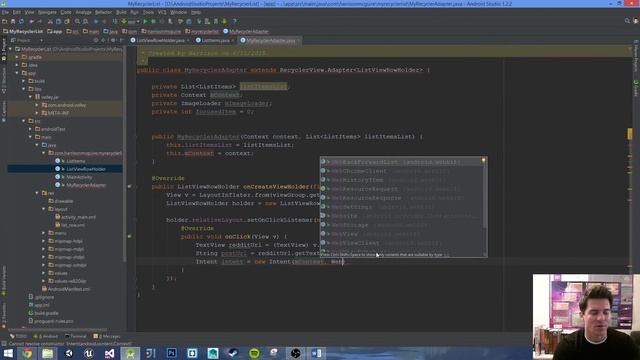The height and width of the screenshot is (360, 640).
Task: Click the Undo arrow in toolbar
Action: 31,21
